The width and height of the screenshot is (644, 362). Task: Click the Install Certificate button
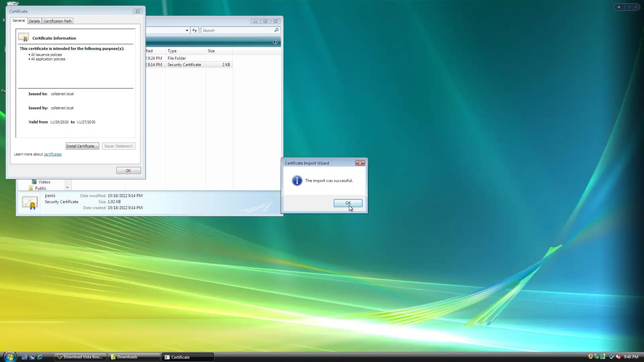click(82, 146)
